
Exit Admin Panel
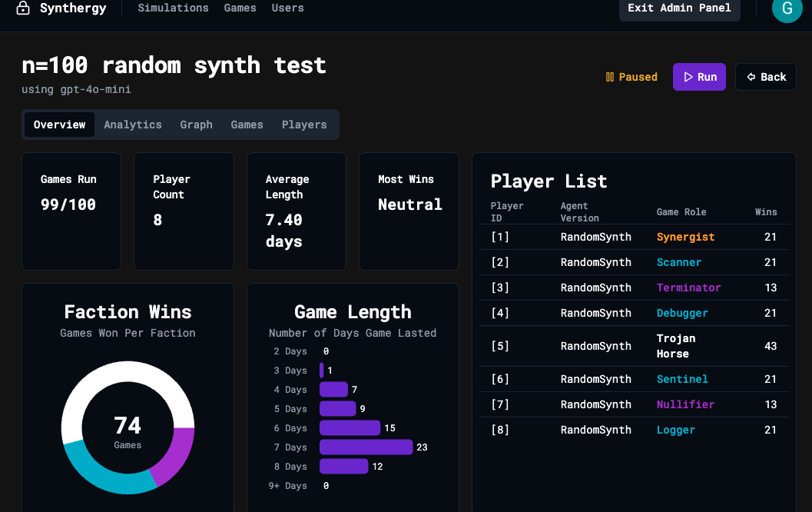[679, 8]
